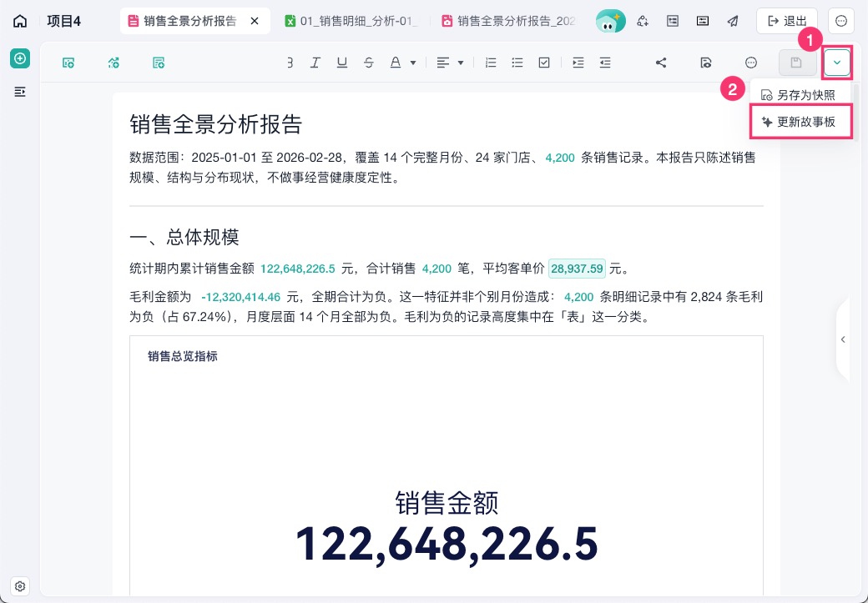868x603 pixels.
Task: Collapse the save options chevron dropdown
Action: pos(837,63)
